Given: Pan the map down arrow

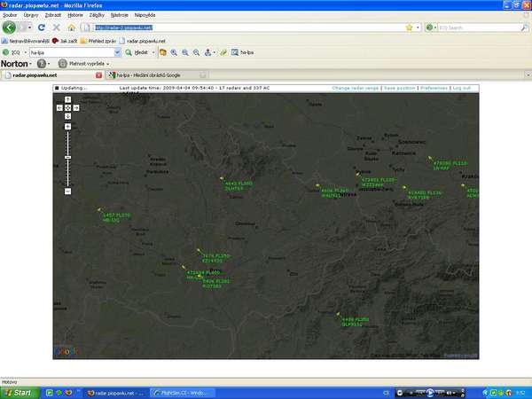Looking at the screenshot, I should (68, 116).
